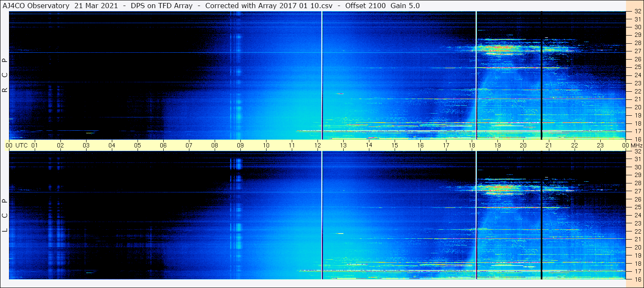The height and width of the screenshot is (288, 644).
Task: Click the "20" hour label on time axis
Action: pyautogui.click(x=523, y=145)
